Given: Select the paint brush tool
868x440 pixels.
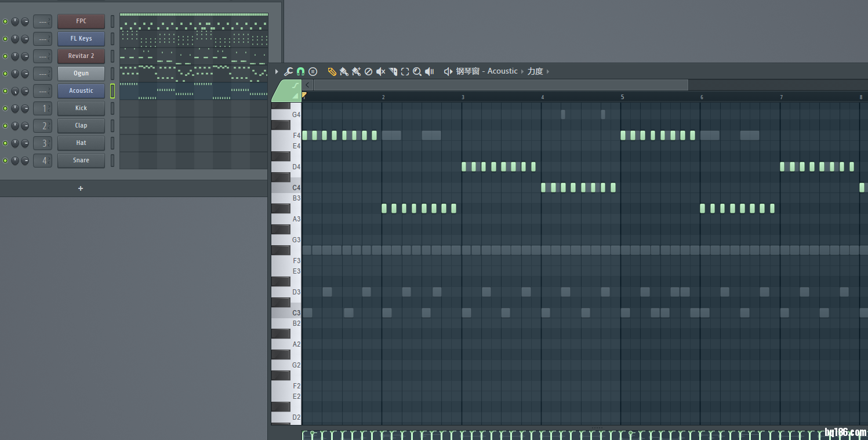Looking at the screenshot, I should tap(344, 71).
